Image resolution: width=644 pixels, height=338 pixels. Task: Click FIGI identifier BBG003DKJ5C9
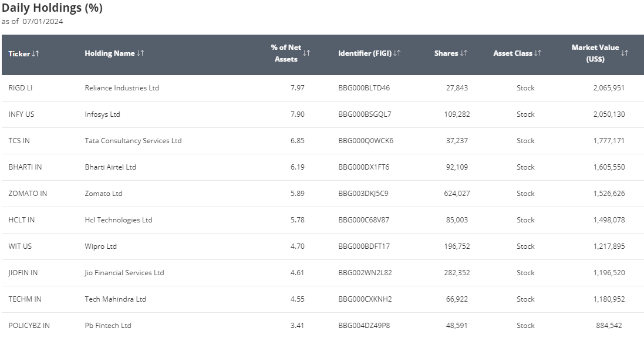tap(363, 194)
